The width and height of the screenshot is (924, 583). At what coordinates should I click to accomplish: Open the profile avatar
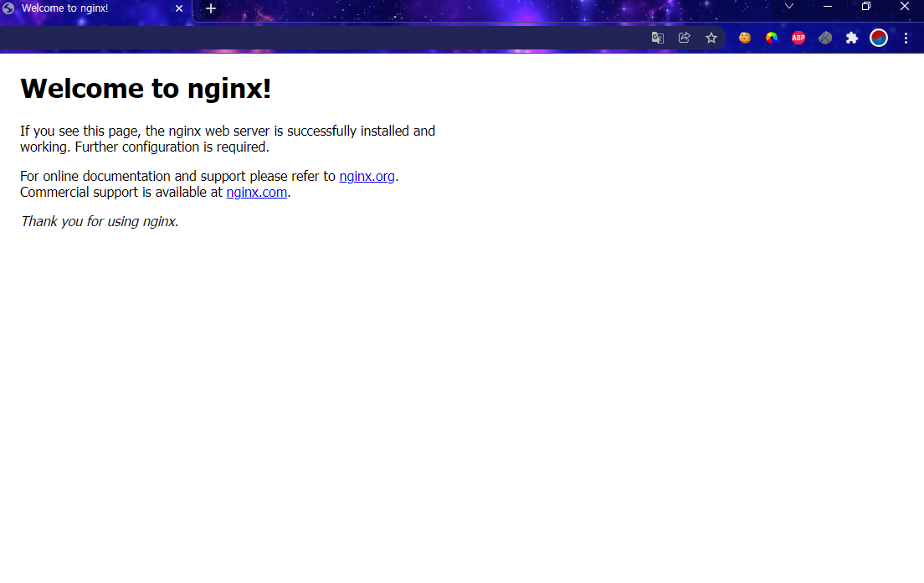[879, 38]
